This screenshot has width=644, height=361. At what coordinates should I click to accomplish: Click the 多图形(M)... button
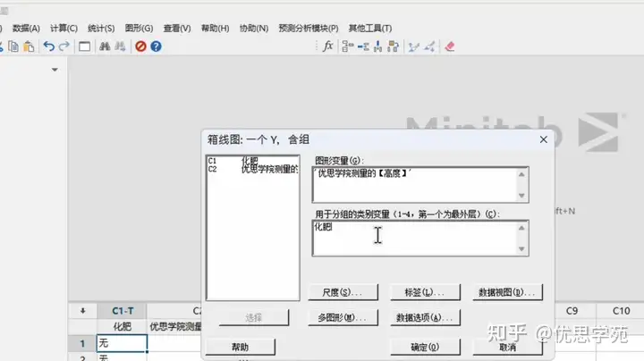point(343,317)
